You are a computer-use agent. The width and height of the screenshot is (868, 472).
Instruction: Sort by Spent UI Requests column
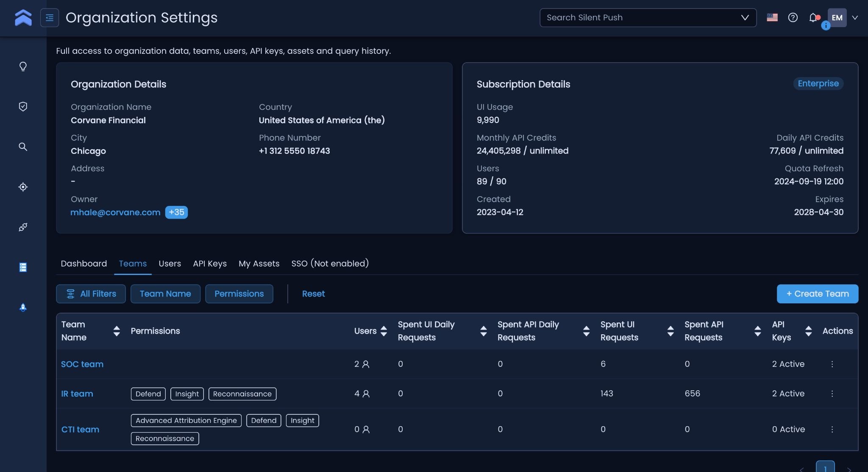pyautogui.click(x=670, y=331)
